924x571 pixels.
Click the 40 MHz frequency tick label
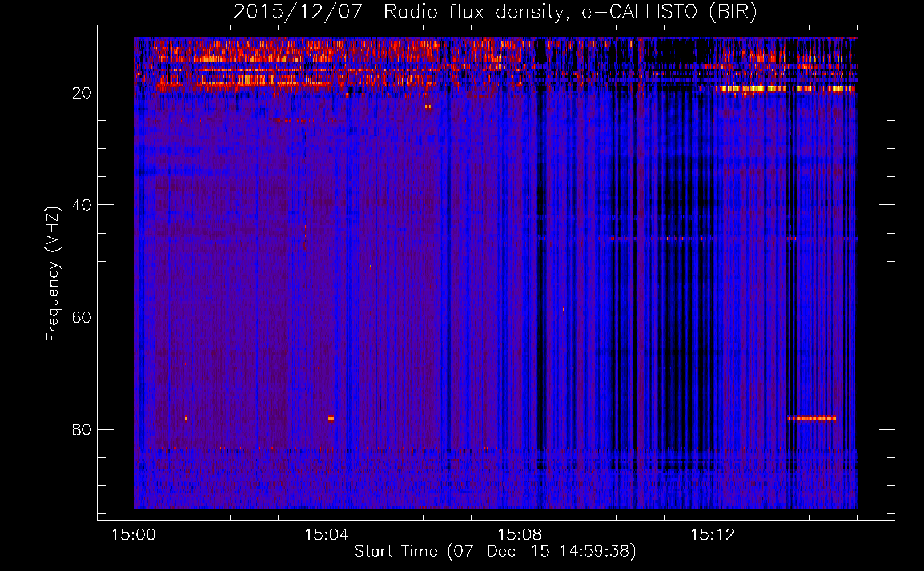pos(82,205)
